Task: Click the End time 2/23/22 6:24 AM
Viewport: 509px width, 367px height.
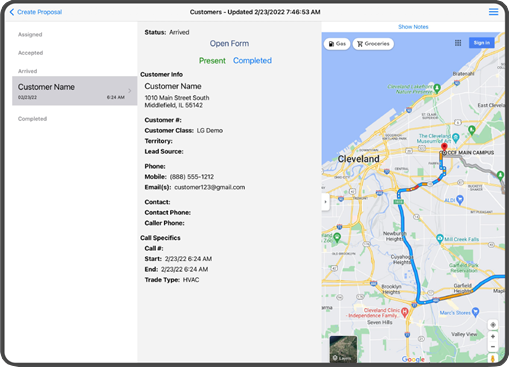Action: (184, 269)
